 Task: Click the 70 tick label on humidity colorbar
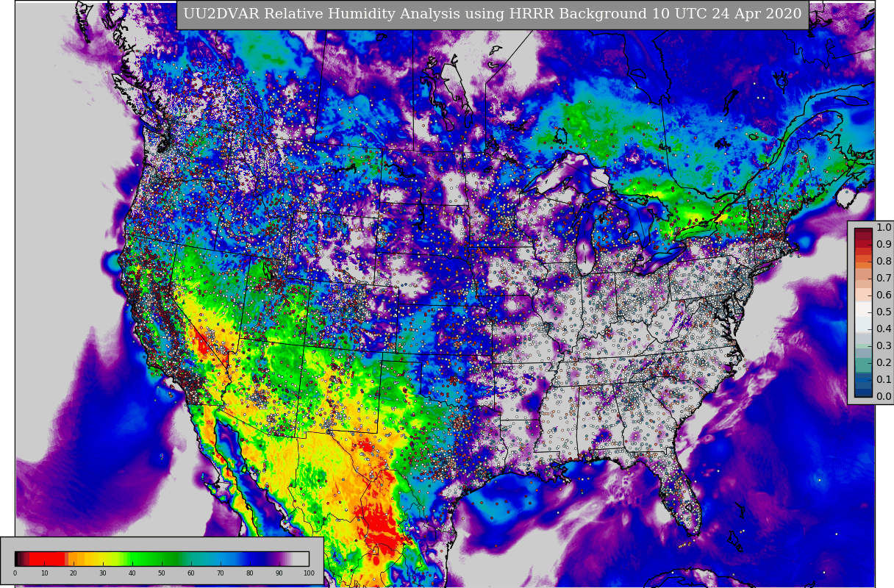(x=221, y=573)
